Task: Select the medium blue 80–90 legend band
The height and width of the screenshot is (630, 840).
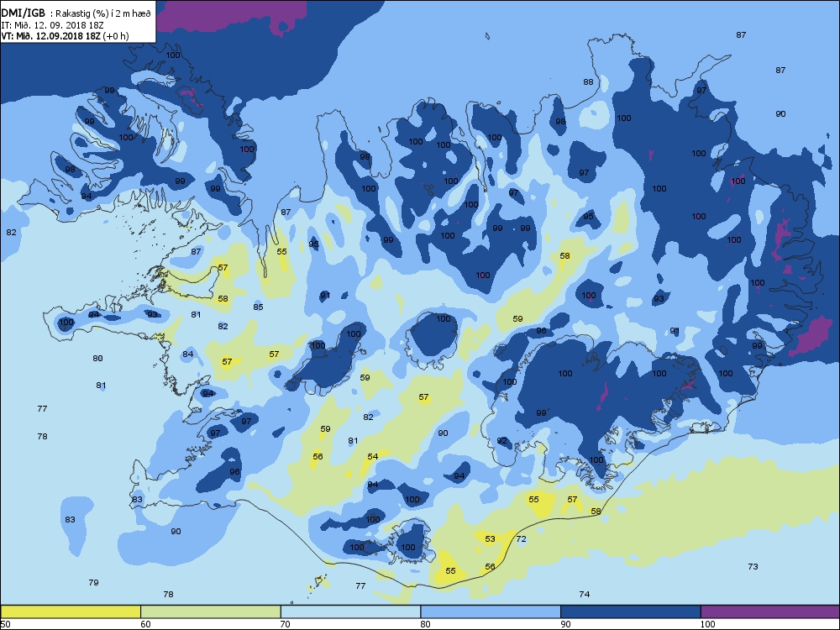Action: (x=491, y=612)
